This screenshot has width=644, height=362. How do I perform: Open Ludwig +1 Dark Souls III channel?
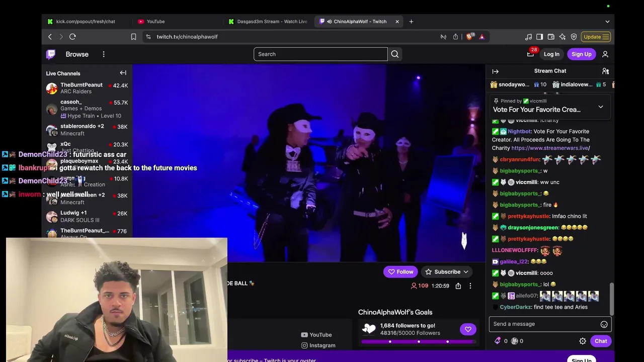click(87, 216)
